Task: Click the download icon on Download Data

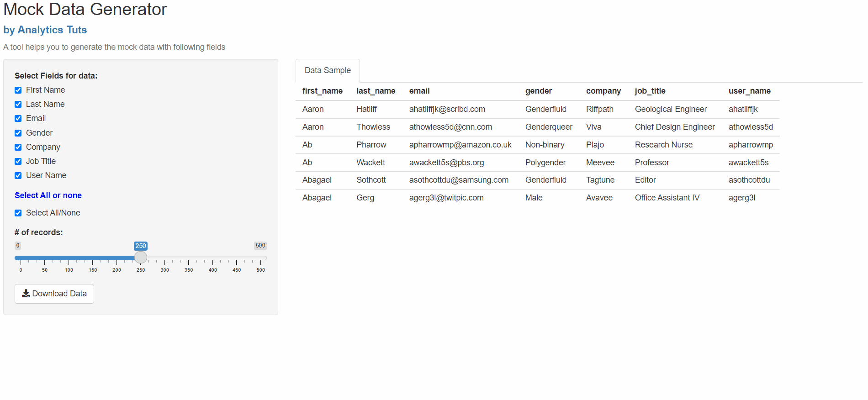Action: tap(26, 293)
